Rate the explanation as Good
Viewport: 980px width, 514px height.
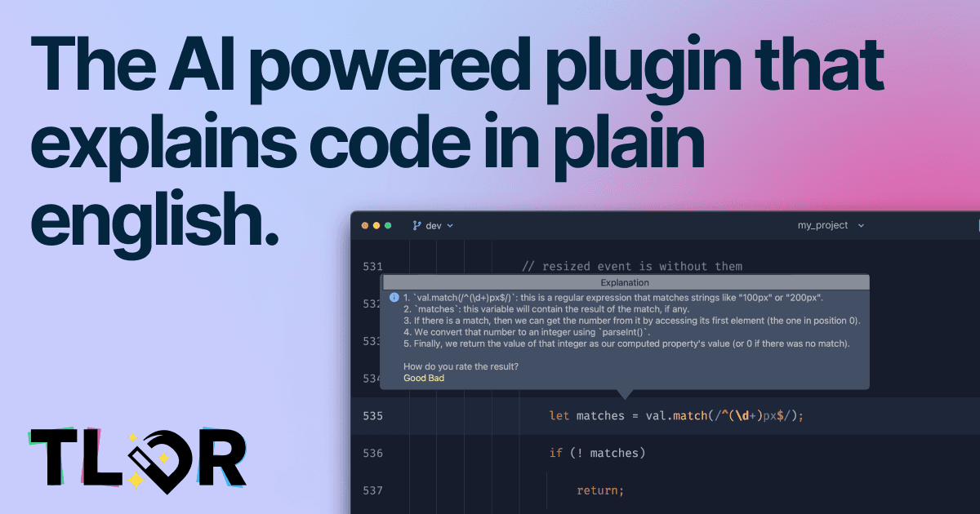(414, 379)
